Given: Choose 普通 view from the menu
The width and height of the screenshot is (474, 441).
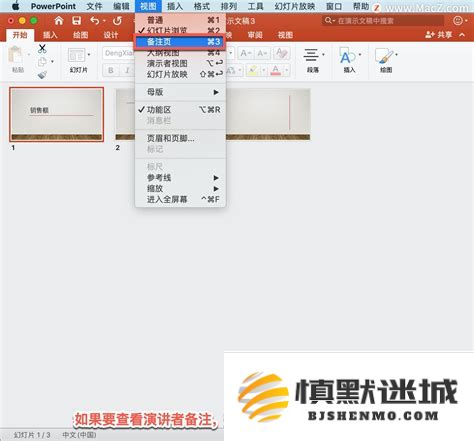Looking at the screenshot, I should [180, 20].
